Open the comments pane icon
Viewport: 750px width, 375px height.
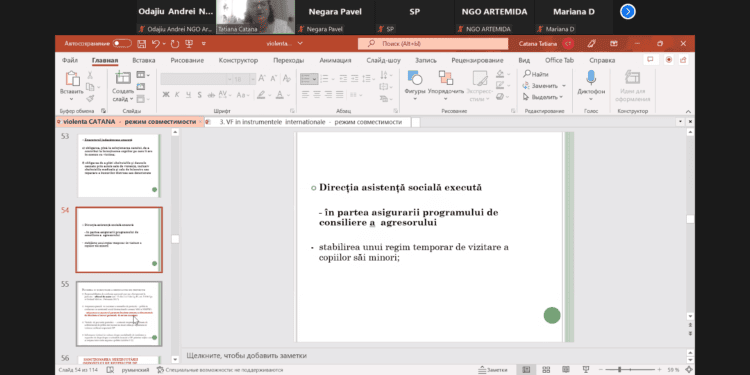click(650, 60)
